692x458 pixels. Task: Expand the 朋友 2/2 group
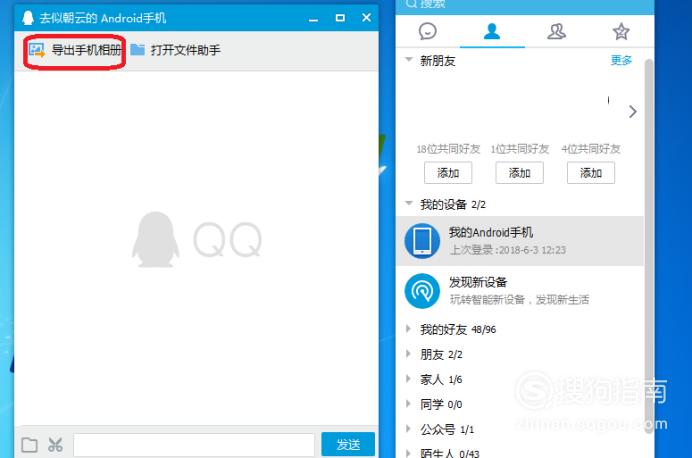408,354
